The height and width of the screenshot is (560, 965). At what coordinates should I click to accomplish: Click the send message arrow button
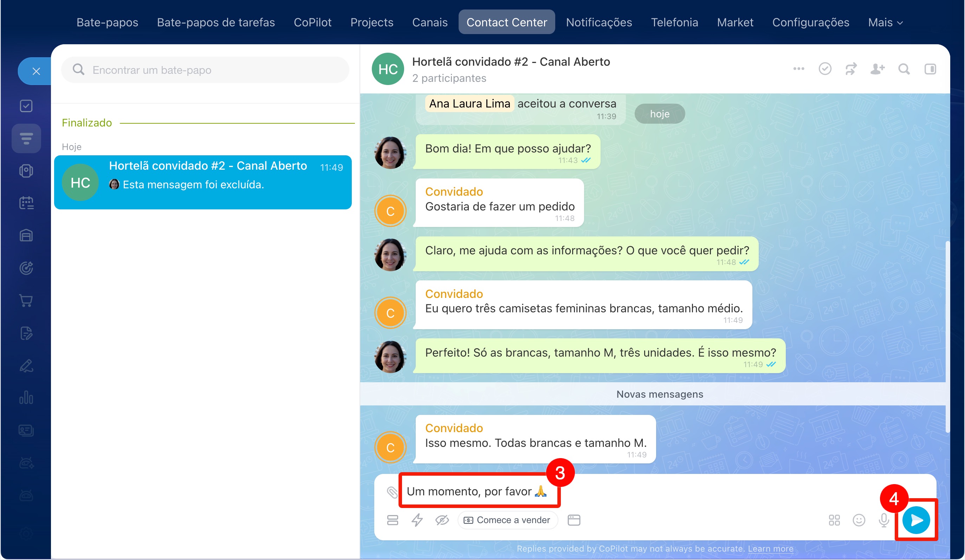click(x=915, y=520)
